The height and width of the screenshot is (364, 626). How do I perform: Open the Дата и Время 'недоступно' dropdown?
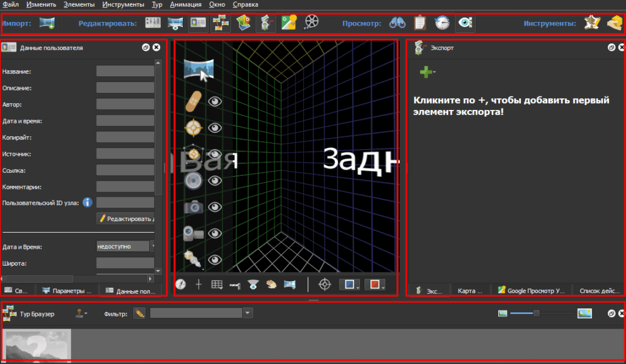click(152, 246)
